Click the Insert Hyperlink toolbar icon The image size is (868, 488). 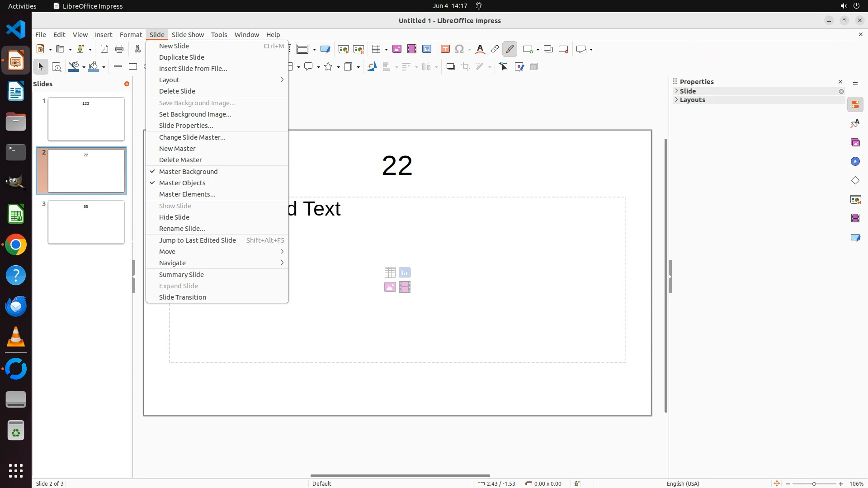495,49
